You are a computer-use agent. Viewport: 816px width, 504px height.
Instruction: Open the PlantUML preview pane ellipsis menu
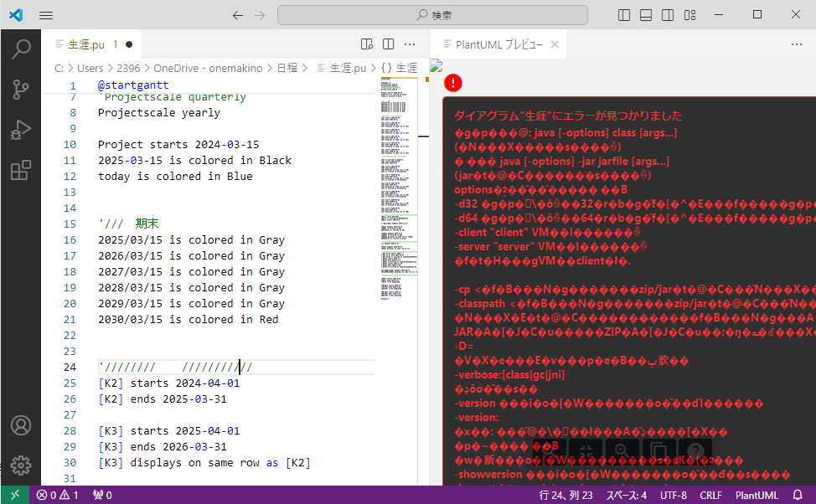pos(797,44)
